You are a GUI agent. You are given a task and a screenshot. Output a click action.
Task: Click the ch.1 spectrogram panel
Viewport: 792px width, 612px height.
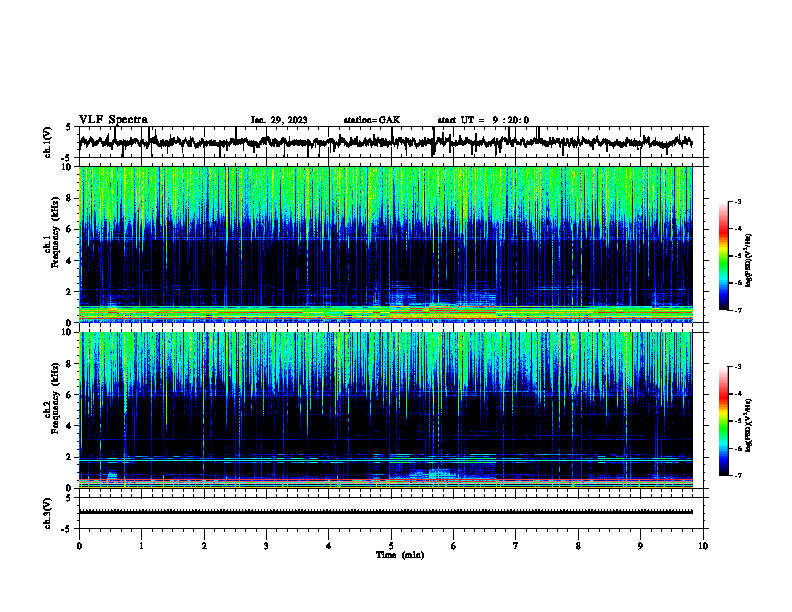click(x=385, y=244)
